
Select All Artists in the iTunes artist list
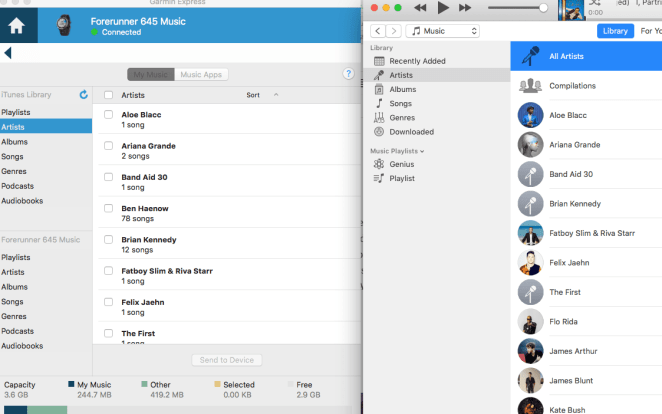586,56
